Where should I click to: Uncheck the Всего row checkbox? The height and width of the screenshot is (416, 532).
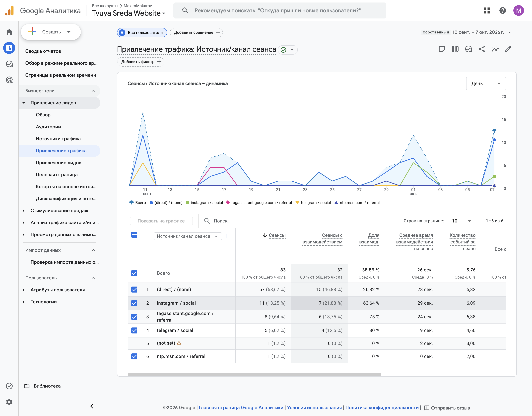134,273
